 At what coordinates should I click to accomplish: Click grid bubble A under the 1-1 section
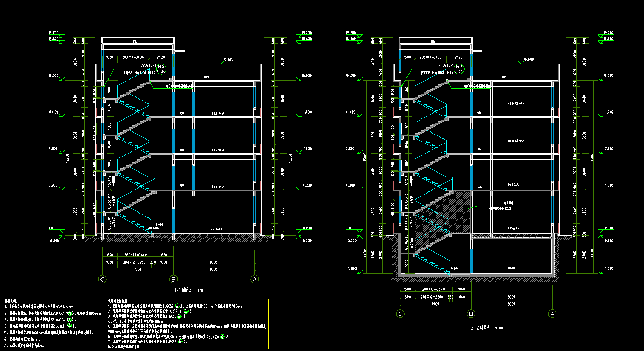pyautogui.click(x=254, y=279)
